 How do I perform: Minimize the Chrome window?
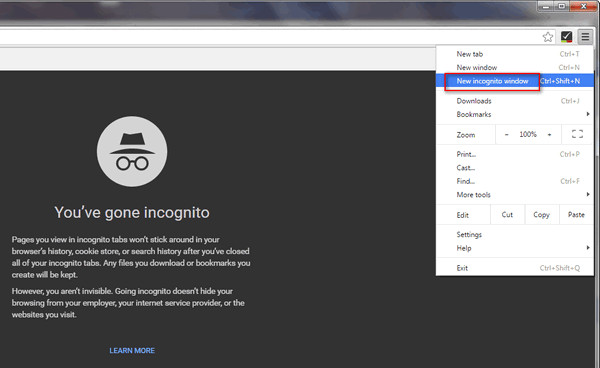click(546, 6)
